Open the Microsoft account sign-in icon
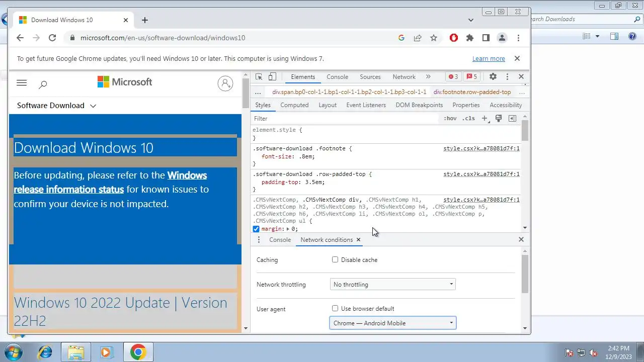 pyautogui.click(x=225, y=83)
